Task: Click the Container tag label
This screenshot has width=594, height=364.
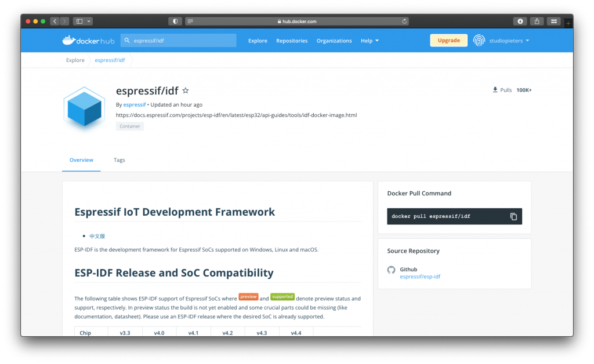Action: pyautogui.click(x=130, y=126)
